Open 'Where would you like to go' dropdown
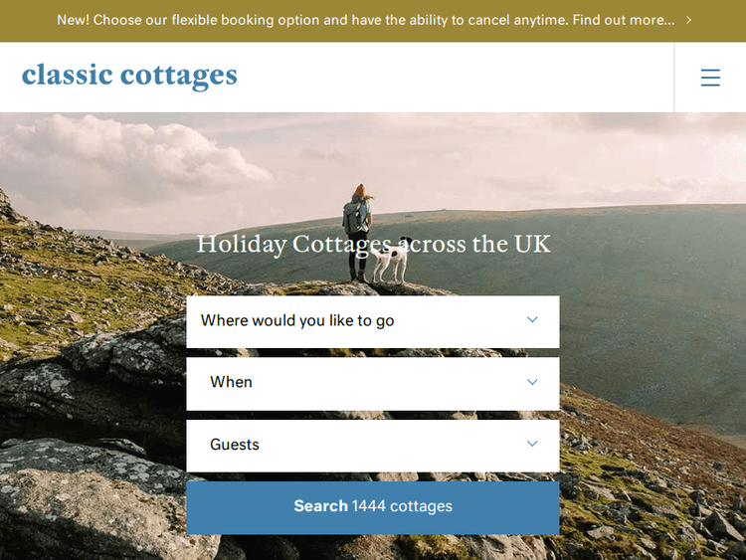This screenshot has height=560, width=746. pyautogui.click(x=373, y=321)
